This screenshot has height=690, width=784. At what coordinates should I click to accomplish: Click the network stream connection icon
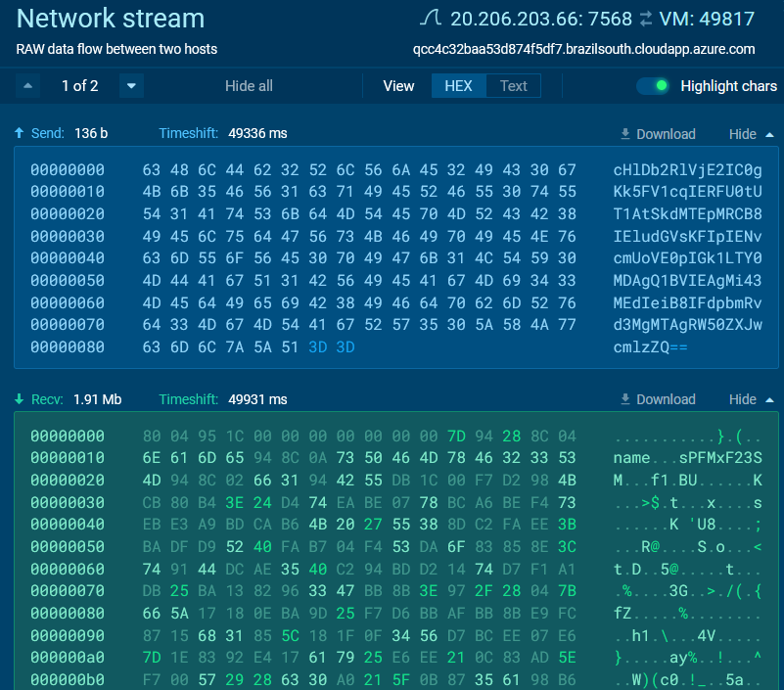pos(430,19)
